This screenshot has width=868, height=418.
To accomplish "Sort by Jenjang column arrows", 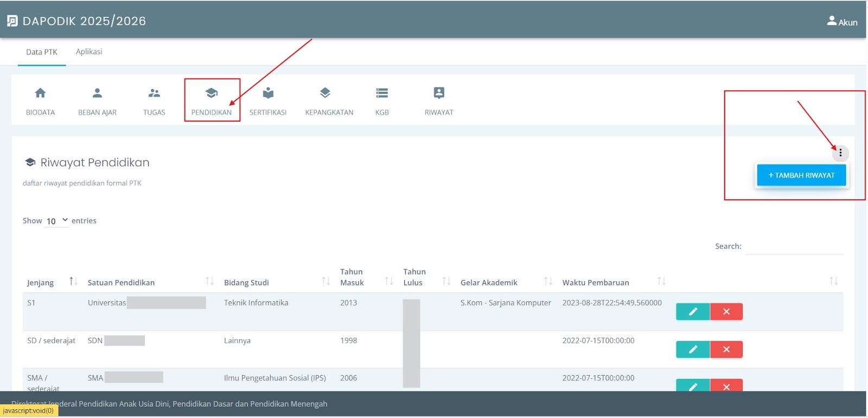I will [73, 281].
